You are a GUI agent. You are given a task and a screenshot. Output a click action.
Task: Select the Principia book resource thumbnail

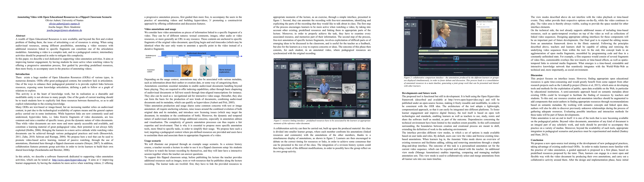pyautogui.click(x=296, y=104)
